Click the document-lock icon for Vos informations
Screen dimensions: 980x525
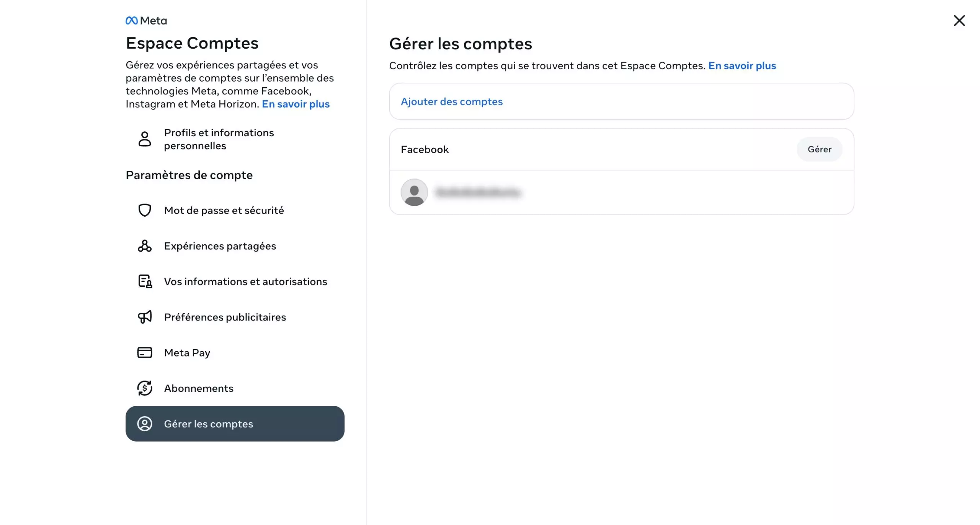click(145, 281)
